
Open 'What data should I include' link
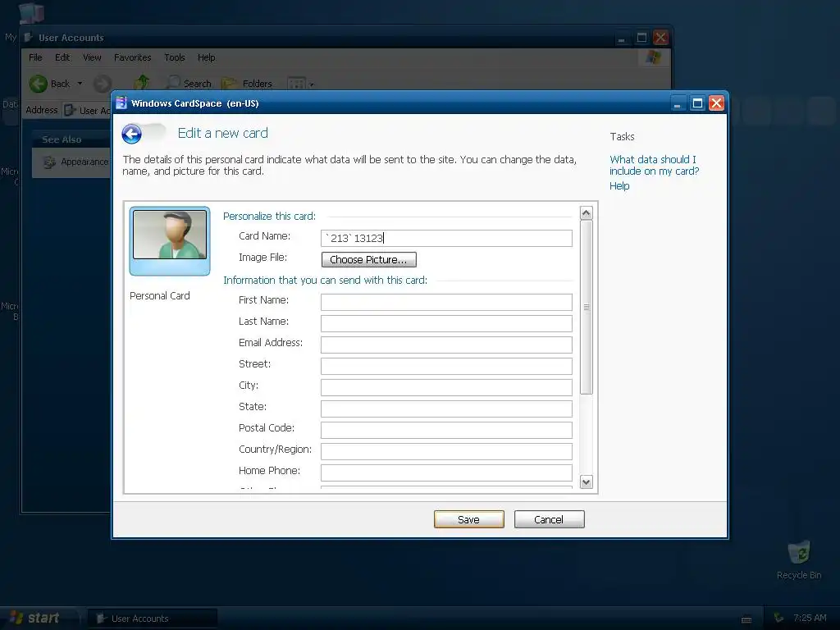click(654, 165)
